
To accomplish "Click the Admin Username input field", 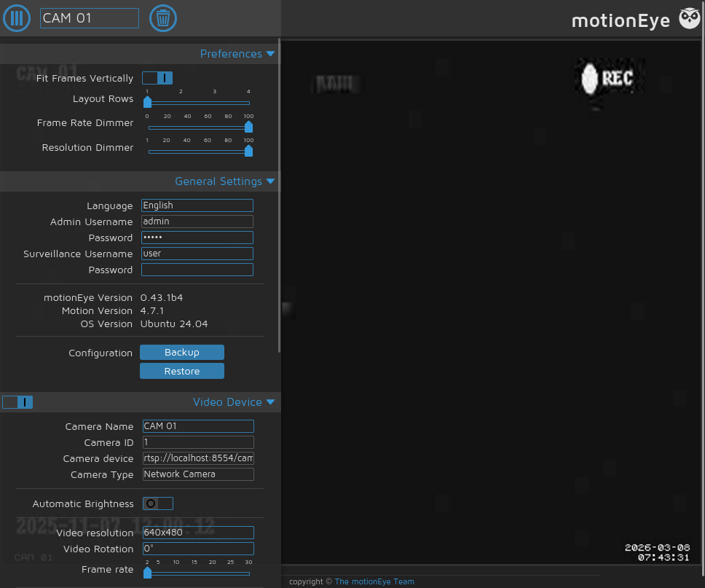I will pyautogui.click(x=197, y=222).
